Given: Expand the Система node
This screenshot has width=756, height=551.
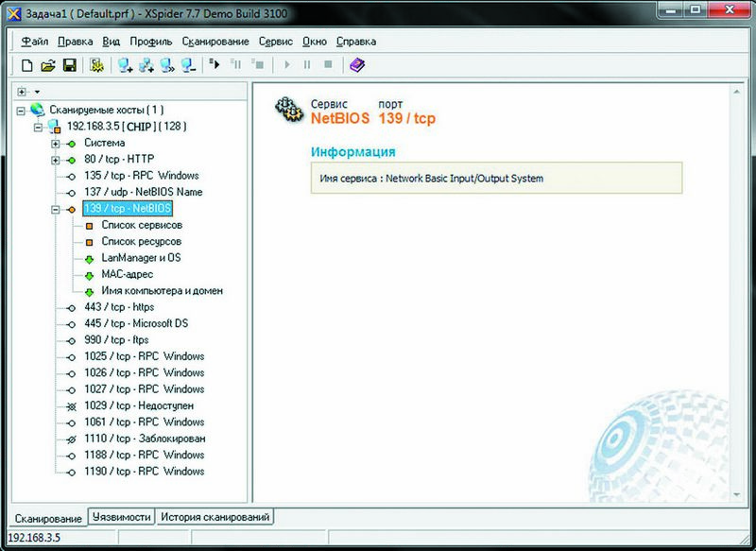Looking at the screenshot, I should (56, 144).
